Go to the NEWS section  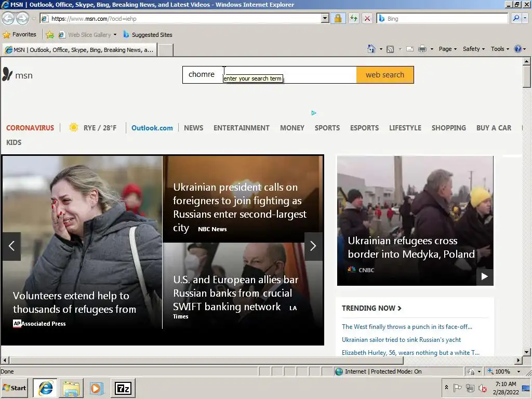(x=193, y=128)
